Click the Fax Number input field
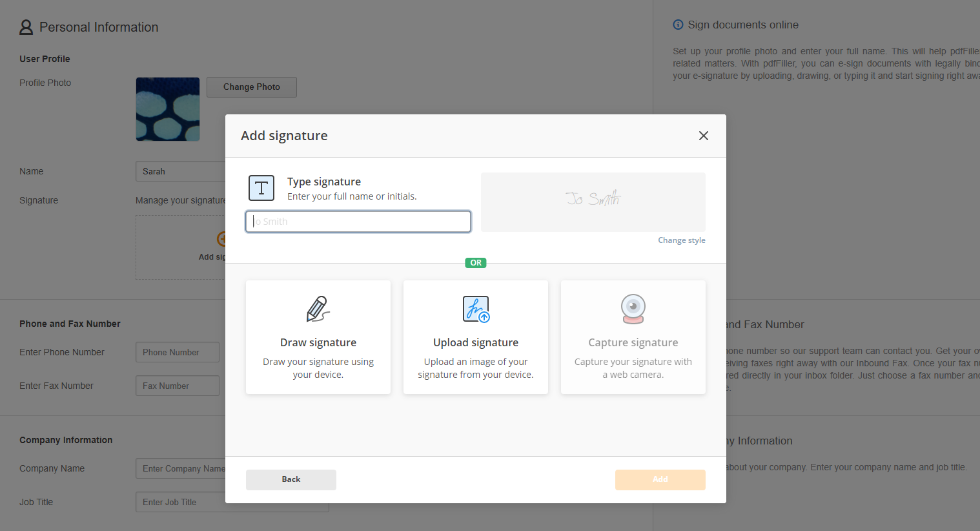980x531 pixels. pos(178,386)
